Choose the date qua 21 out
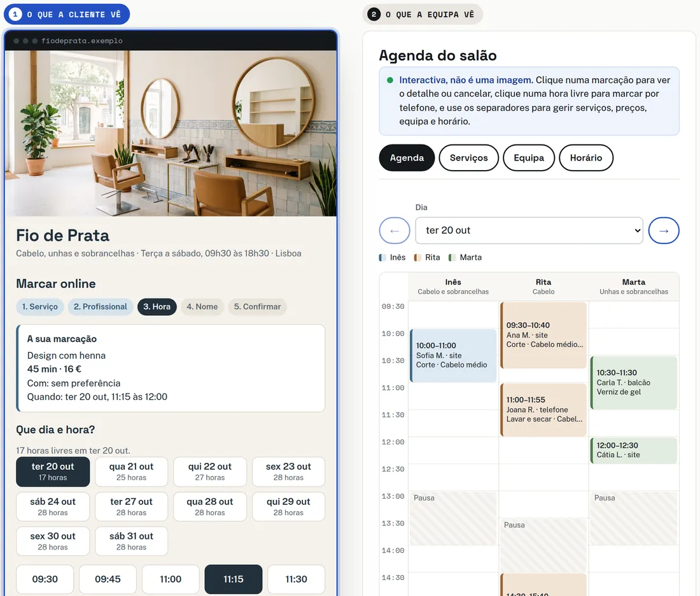This screenshot has width=700, height=596. [131, 471]
